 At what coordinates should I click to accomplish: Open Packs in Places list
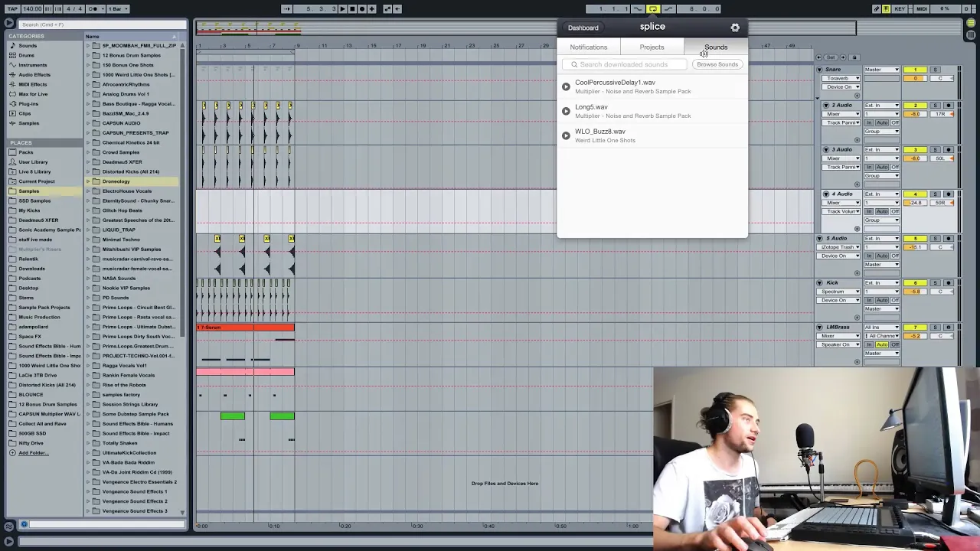pos(26,152)
